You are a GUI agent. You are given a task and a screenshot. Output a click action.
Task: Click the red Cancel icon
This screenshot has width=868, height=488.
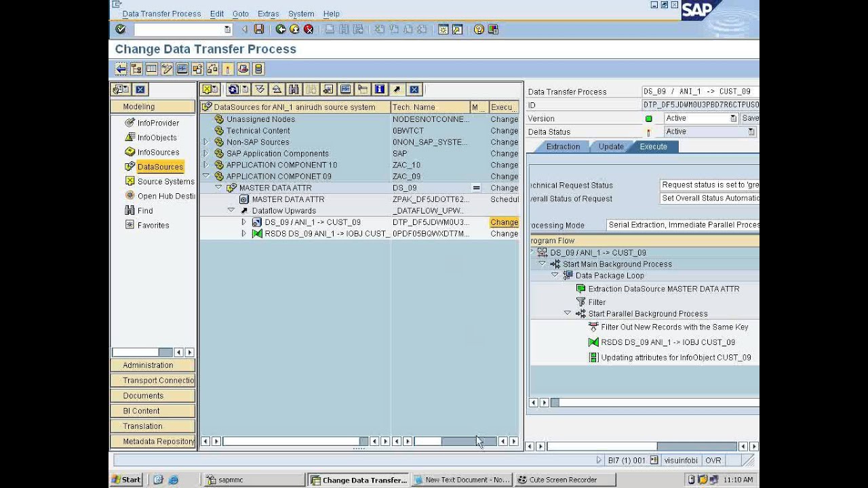(309, 29)
